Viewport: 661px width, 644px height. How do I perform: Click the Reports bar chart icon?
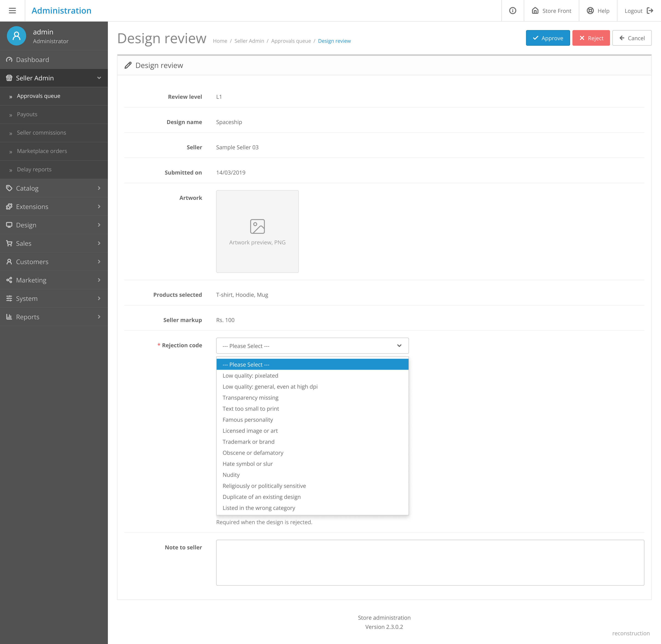(9, 317)
